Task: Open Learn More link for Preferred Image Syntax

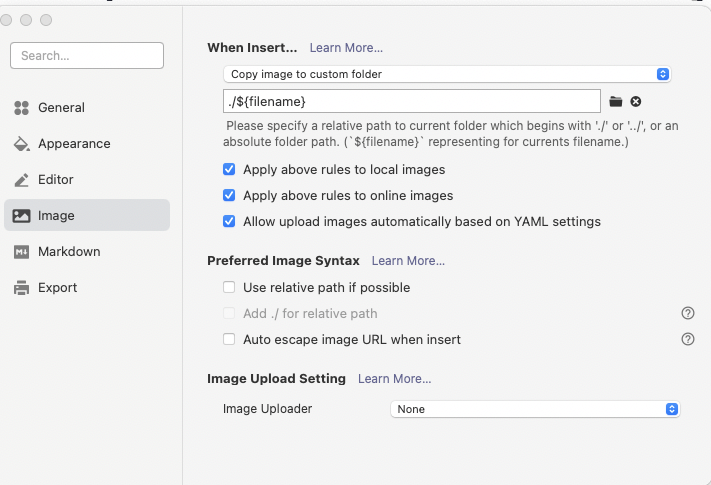Action: click(x=408, y=261)
